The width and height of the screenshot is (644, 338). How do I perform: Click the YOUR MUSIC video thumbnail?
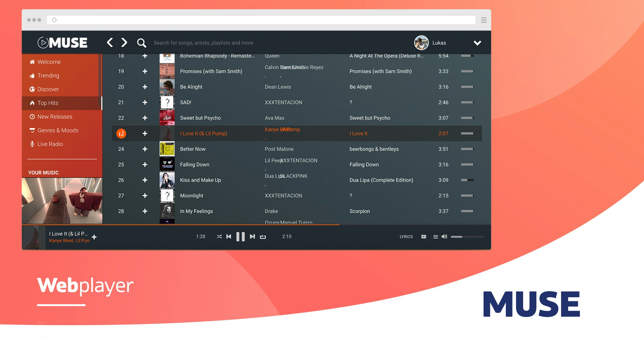(62, 201)
